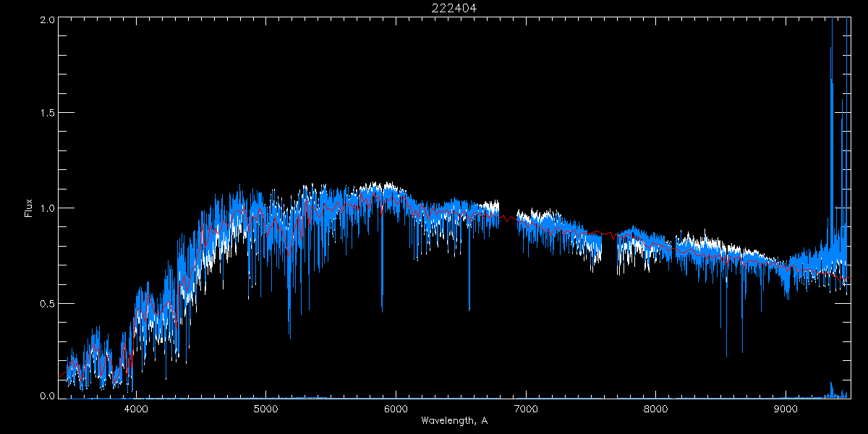
Task: Click the plot title 222404
Action: point(454,8)
